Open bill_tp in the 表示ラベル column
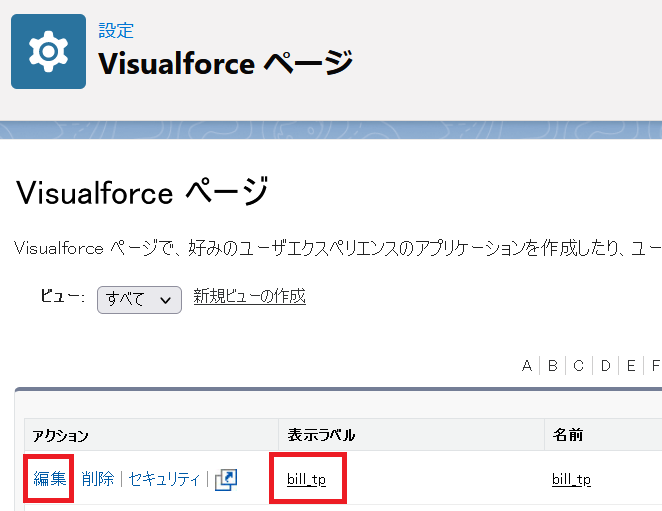 [x=307, y=479]
